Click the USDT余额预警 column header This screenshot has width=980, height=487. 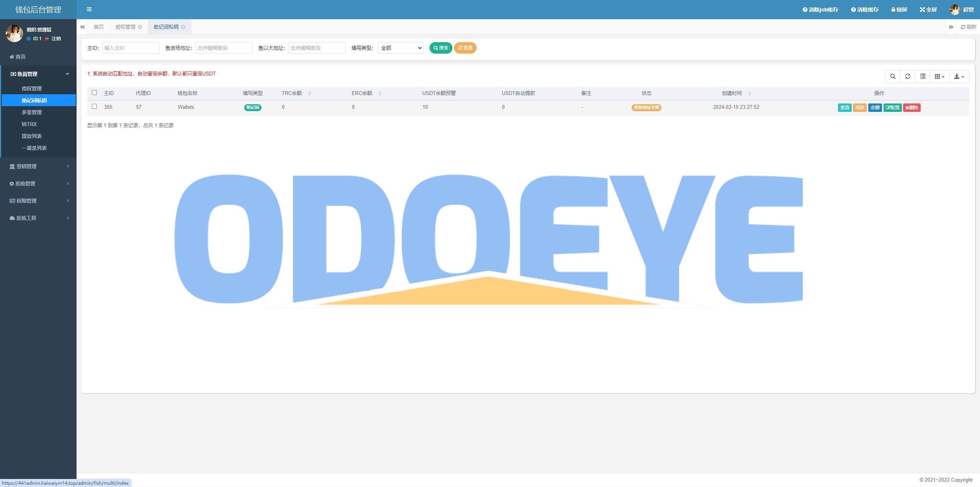click(x=439, y=93)
